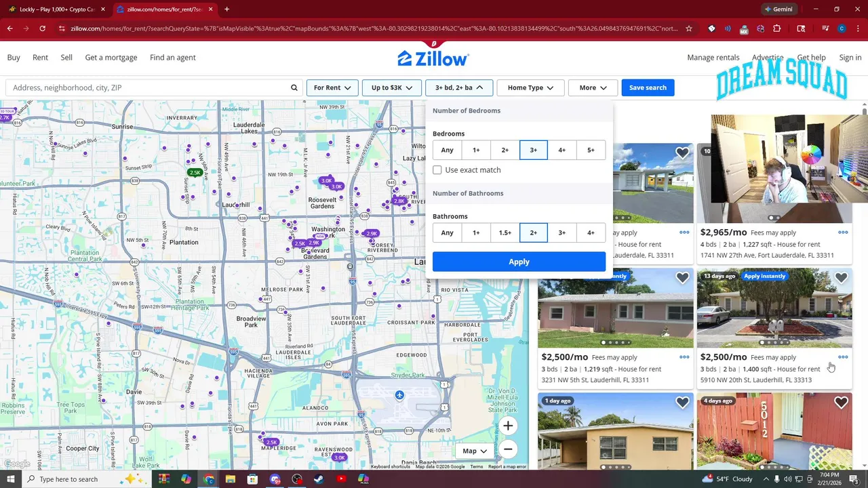
Task: Save the 5910 NW 20th St listing heart
Action: [x=841, y=278]
